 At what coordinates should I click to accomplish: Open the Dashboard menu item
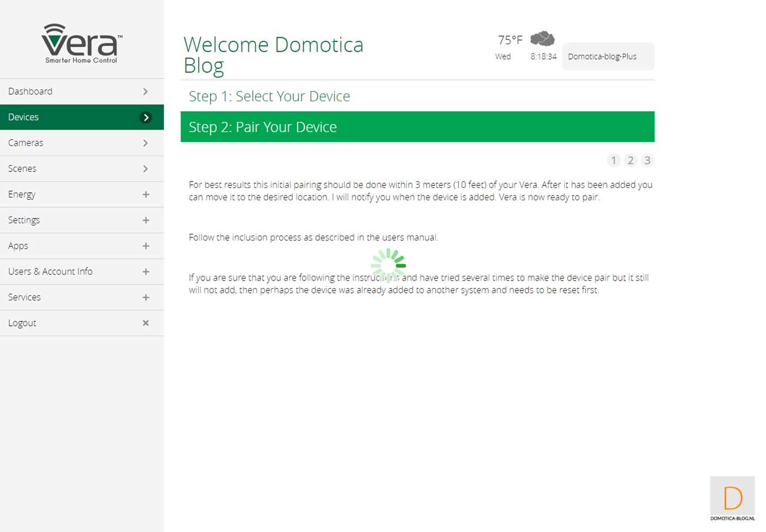[31, 91]
